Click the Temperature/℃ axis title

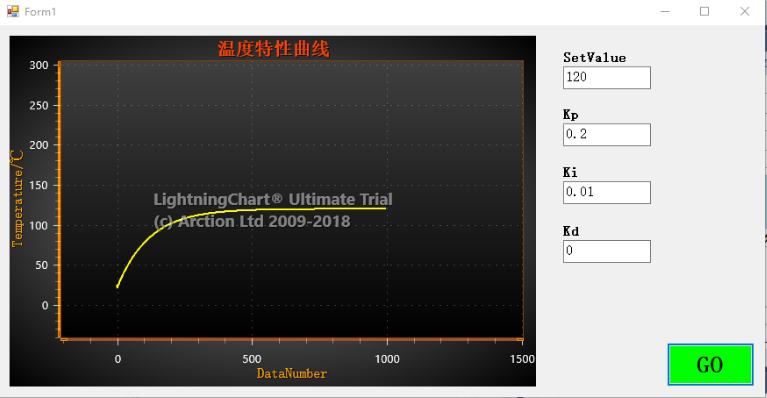pos(17,198)
